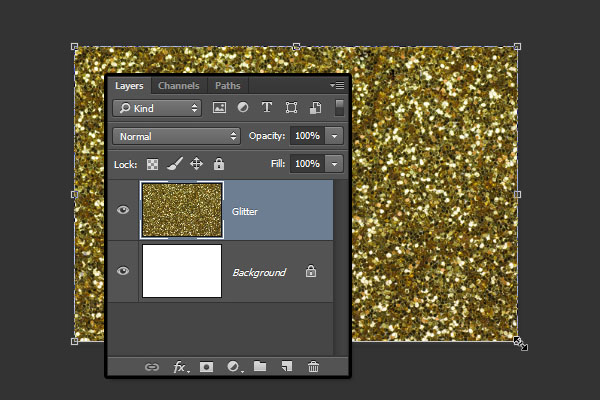Delete layer using the trash icon

coord(313,367)
